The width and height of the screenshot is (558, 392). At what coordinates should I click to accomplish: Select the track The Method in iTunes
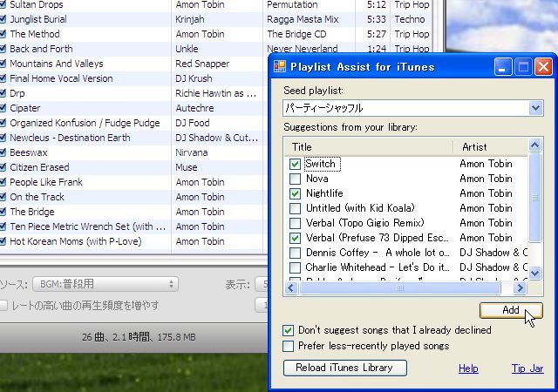pyautogui.click(x=35, y=34)
